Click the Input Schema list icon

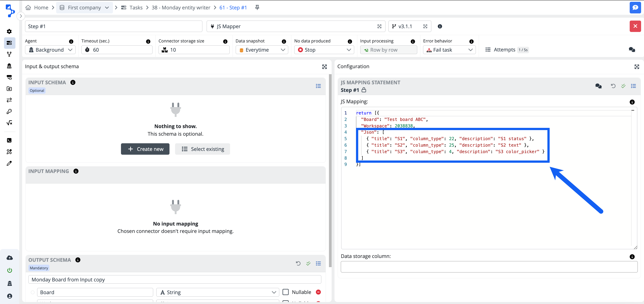coord(318,86)
